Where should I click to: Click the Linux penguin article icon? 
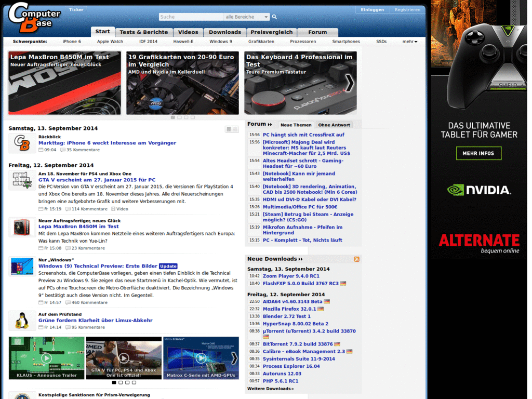[22, 321]
